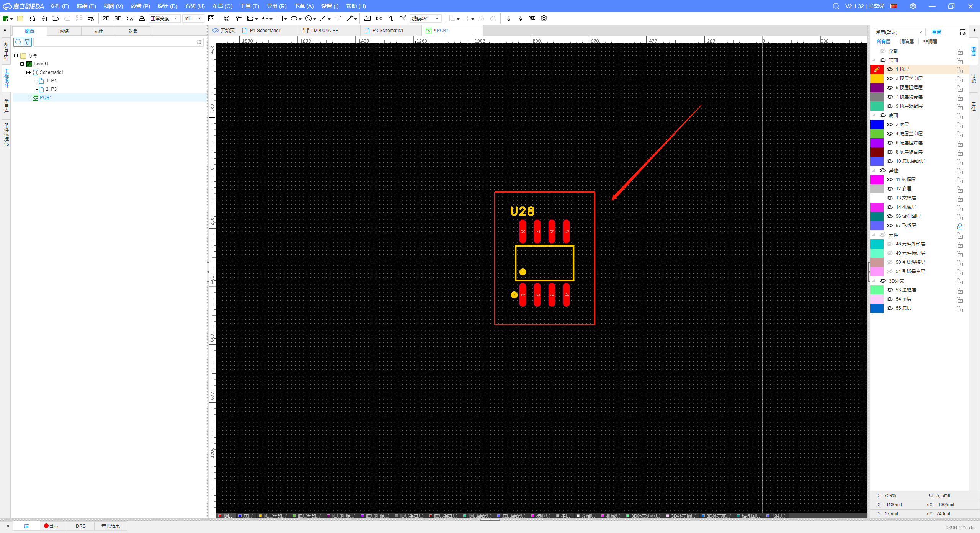Open the search magnifier in title bar
The image size is (980, 533).
pos(836,6)
